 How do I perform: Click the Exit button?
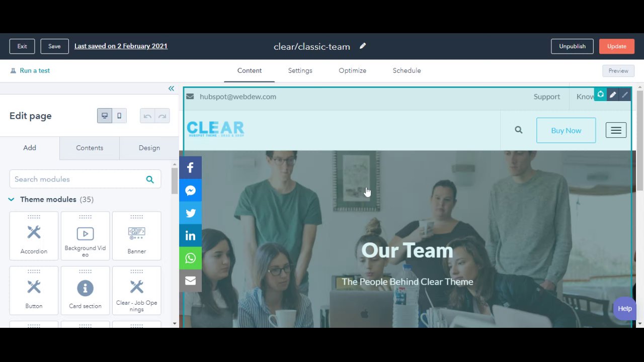coord(22,46)
